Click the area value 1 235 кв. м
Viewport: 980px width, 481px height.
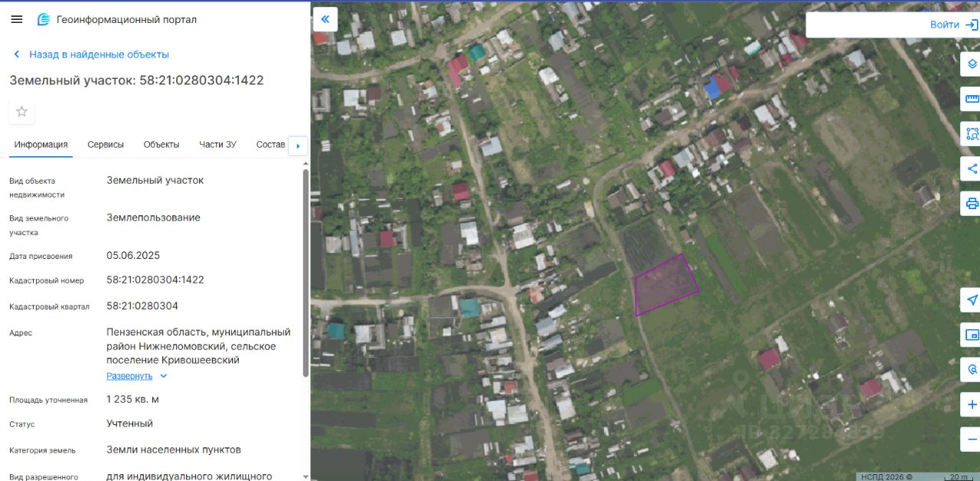133,399
